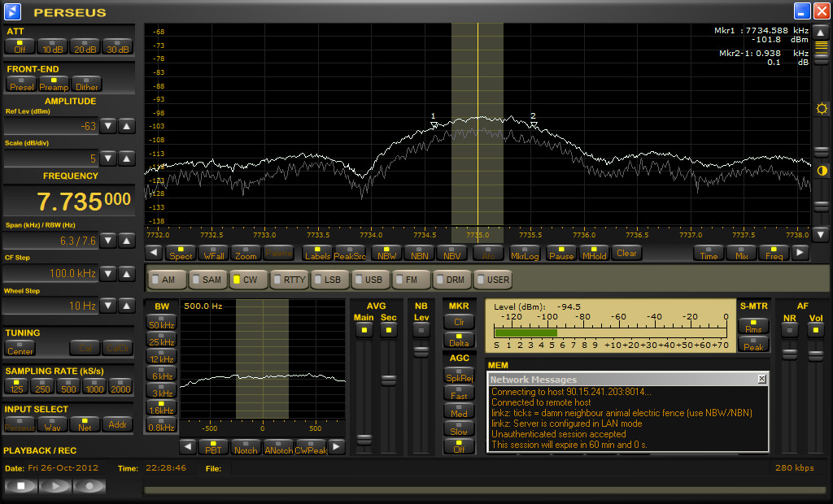Toggle the Presel front-end filter
The width and height of the screenshot is (833, 504).
(x=22, y=84)
